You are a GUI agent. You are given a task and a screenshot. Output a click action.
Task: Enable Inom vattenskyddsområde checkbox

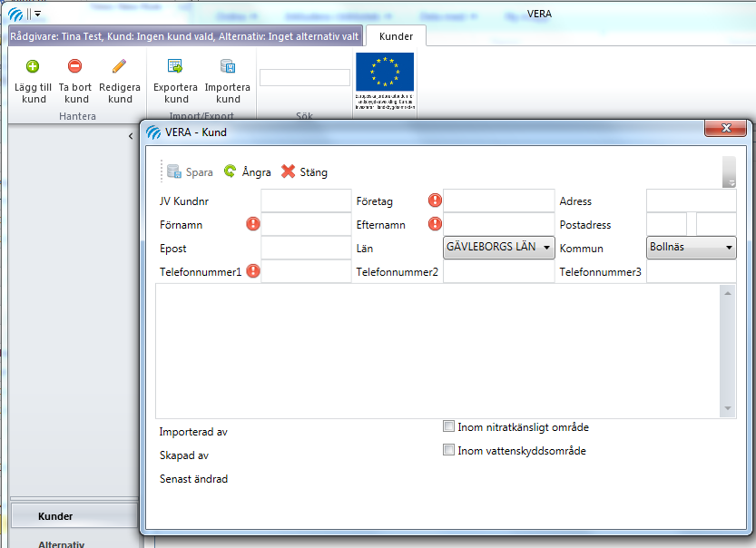[448, 450]
